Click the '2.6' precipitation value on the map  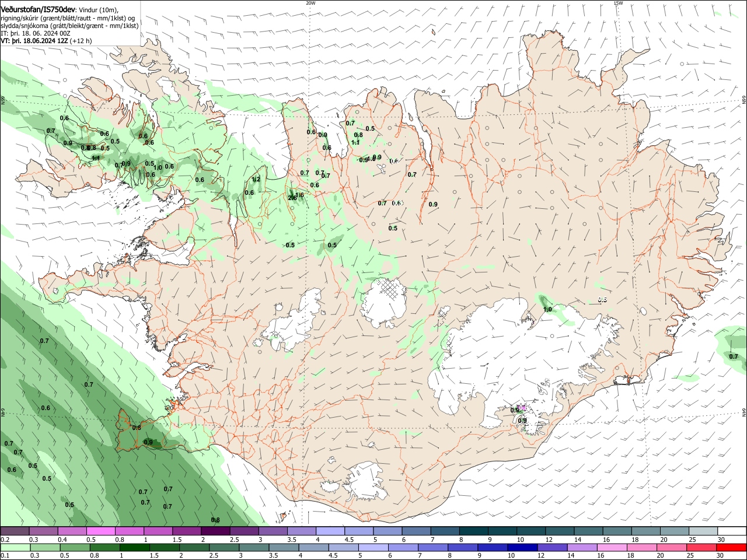pos(292,198)
